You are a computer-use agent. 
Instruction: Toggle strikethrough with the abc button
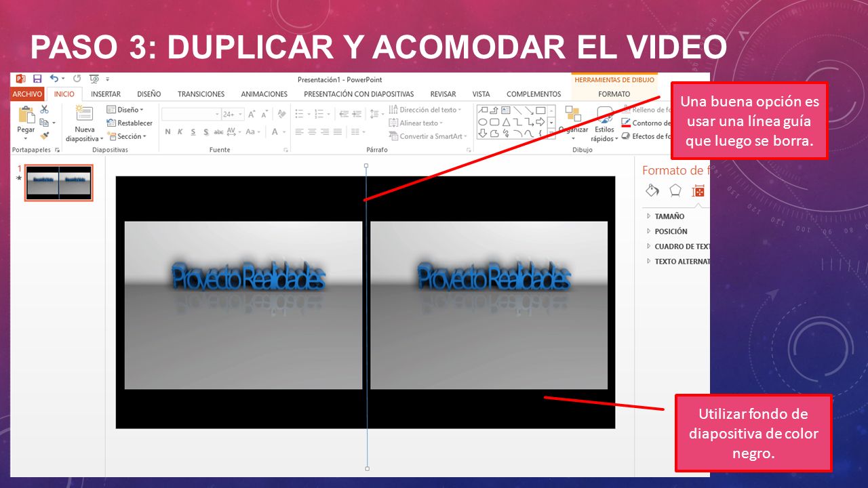point(219,131)
